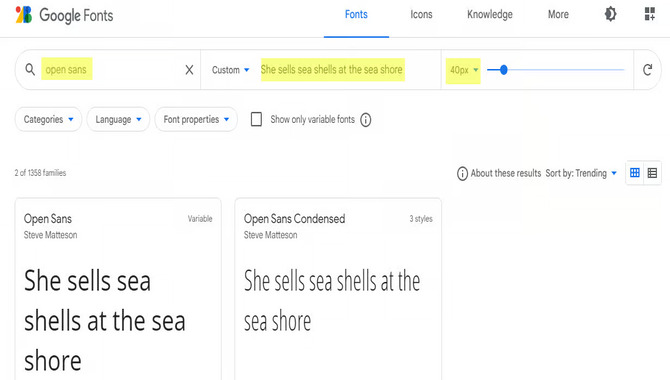670x380 pixels.
Task: Expand the Font properties filter
Action: point(196,119)
